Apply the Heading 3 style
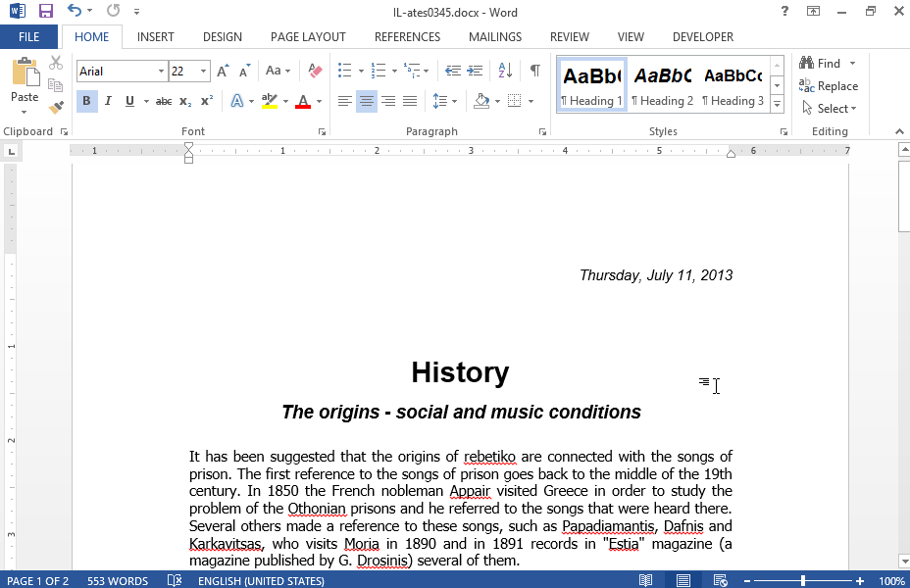The image size is (910, 588). (x=733, y=85)
